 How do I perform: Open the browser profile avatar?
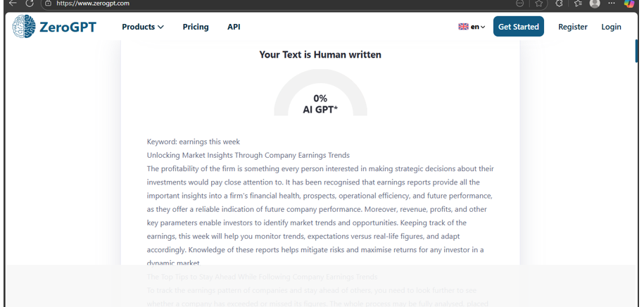click(595, 4)
